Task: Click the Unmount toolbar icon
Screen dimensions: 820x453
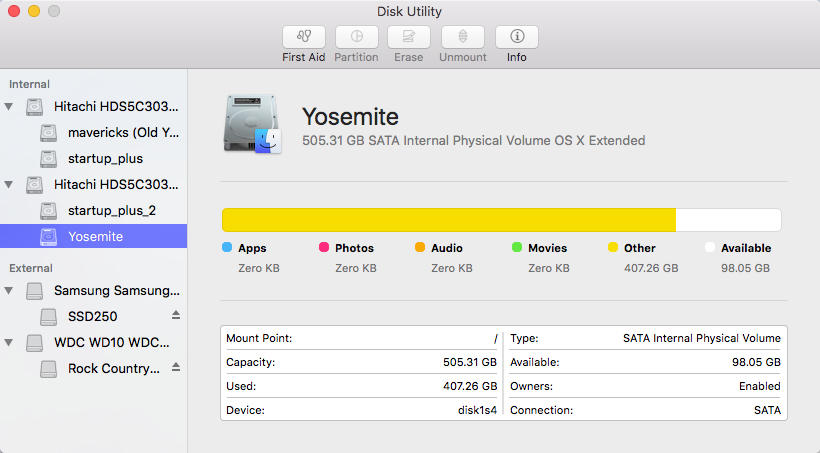Action: (x=463, y=37)
